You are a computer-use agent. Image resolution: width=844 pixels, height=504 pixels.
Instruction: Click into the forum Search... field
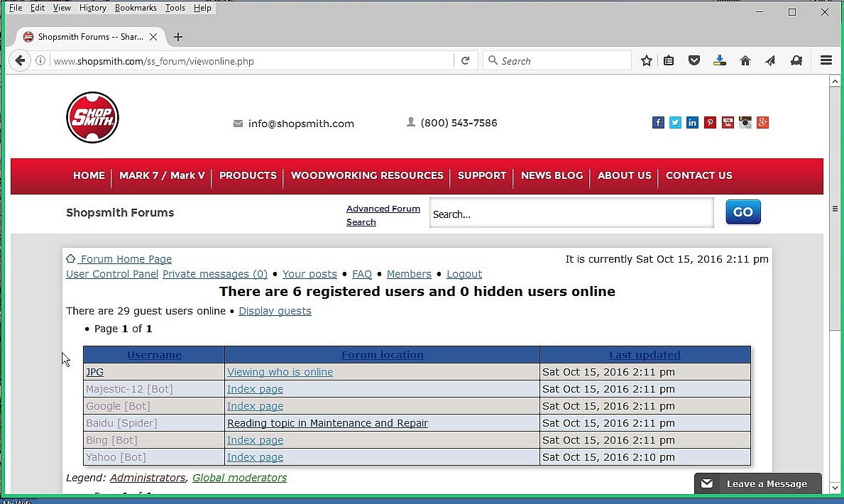(571, 213)
